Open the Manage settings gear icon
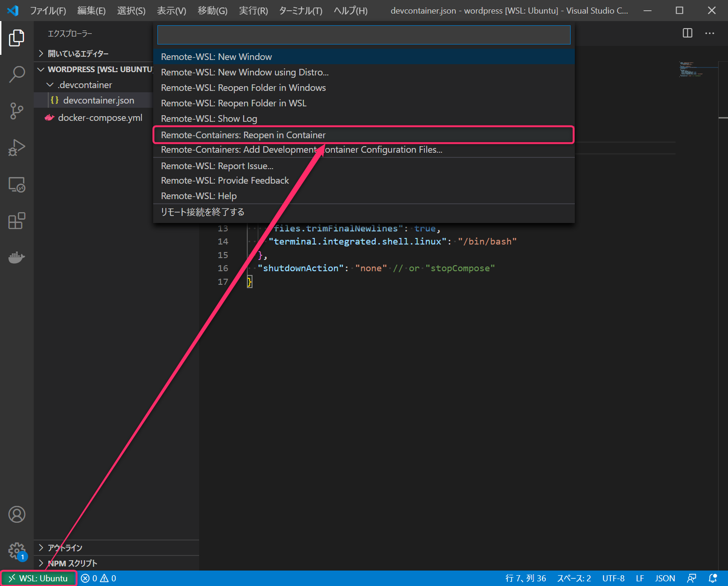728x586 pixels. coord(17,551)
